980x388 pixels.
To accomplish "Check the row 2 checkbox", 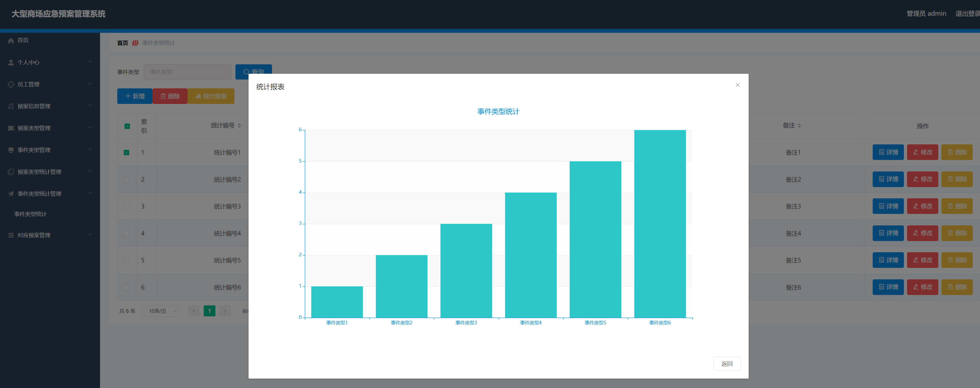I will tap(127, 180).
